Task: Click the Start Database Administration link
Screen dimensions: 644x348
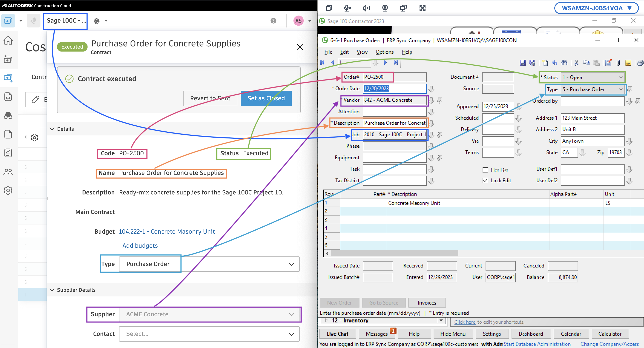Action: pyautogui.click(x=537, y=344)
